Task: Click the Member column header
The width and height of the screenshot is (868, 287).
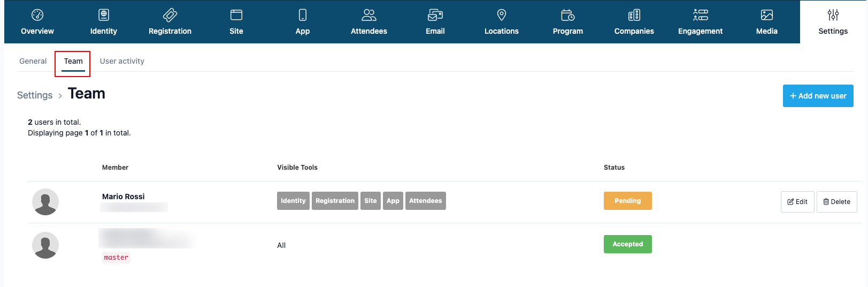Action: pyautogui.click(x=115, y=168)
